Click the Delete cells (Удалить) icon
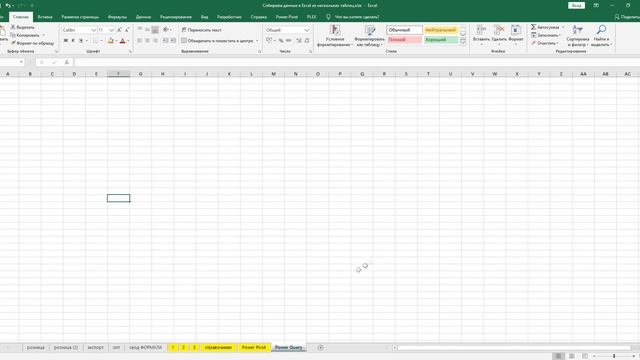The height and width of the screenshot is (360, 640). pyautogui.click(x=499, y=30)
